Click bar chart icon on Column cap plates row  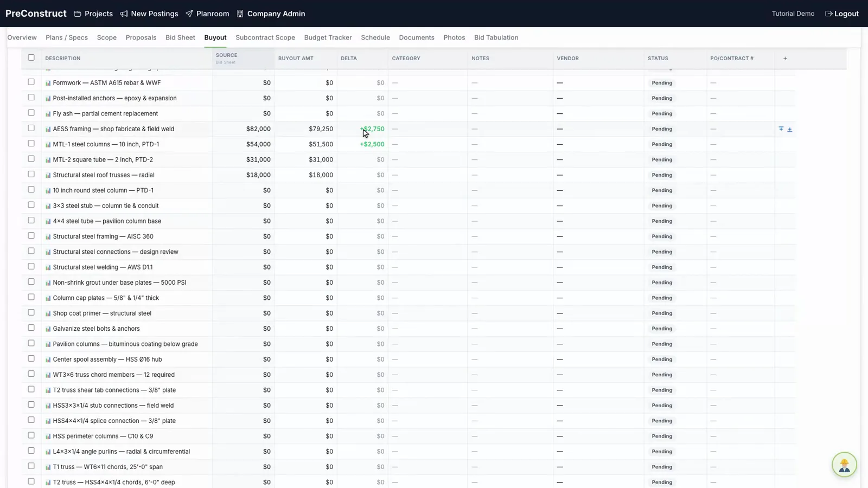(x=48, y=298)
